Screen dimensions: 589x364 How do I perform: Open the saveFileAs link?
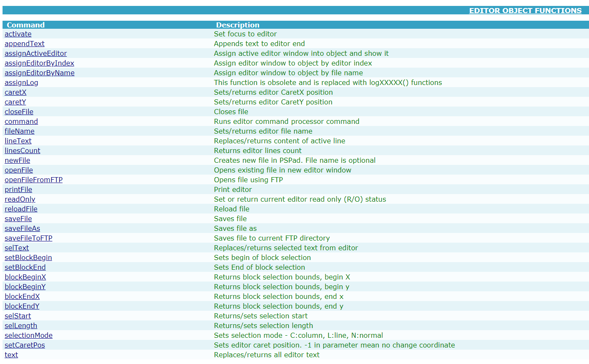(22, 228)
